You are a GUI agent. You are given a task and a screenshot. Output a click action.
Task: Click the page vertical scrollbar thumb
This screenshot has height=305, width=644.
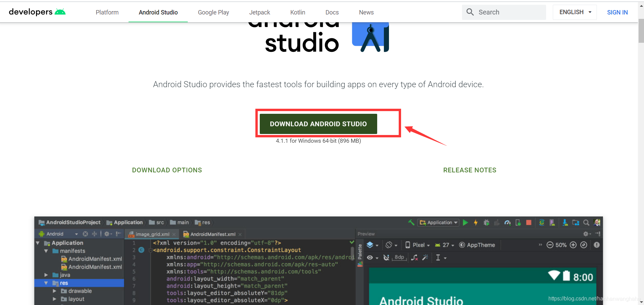[x=641, y=31]
